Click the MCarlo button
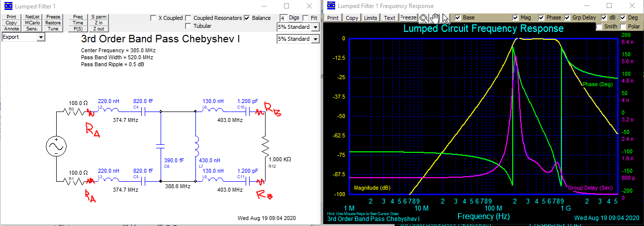Image resolution: width=644 pixels, height=226 pixels. (x=32, y=23)
